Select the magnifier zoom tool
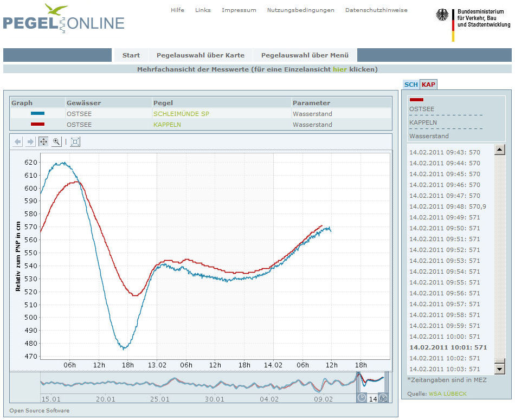 pos(56,142)
